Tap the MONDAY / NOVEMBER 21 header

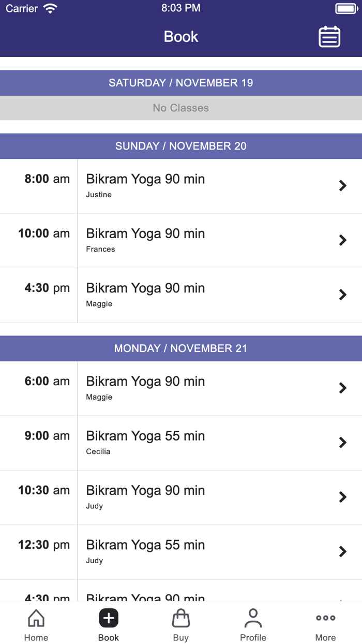point(181,348)
